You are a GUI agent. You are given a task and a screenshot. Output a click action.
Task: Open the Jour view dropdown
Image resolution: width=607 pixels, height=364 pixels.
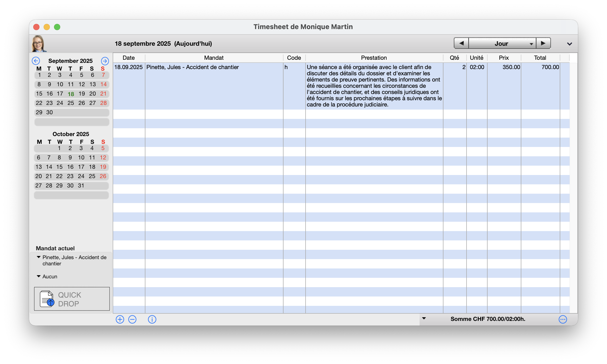(x=502, y=43)
